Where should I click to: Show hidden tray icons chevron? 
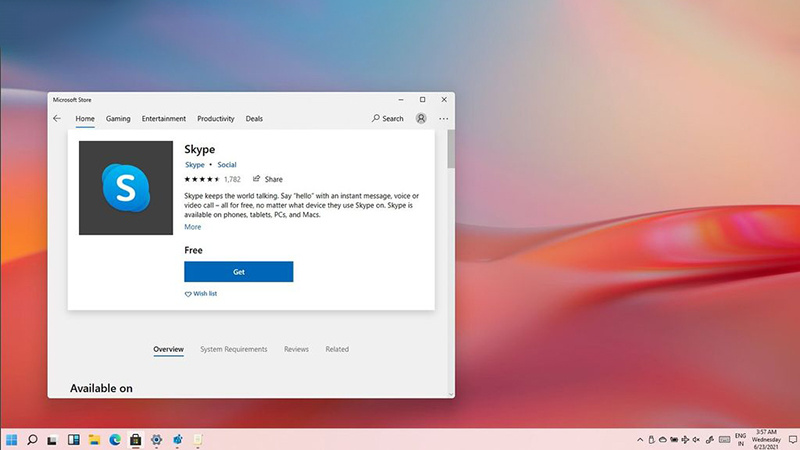pyautogui.click(x=640, y=440)
